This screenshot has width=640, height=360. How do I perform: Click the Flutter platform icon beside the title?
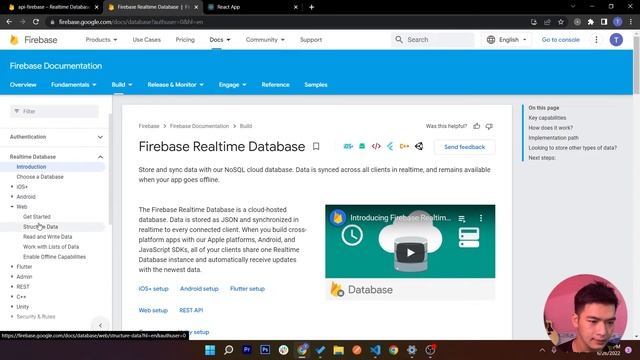pyautogui.click(x=390, y=146)
